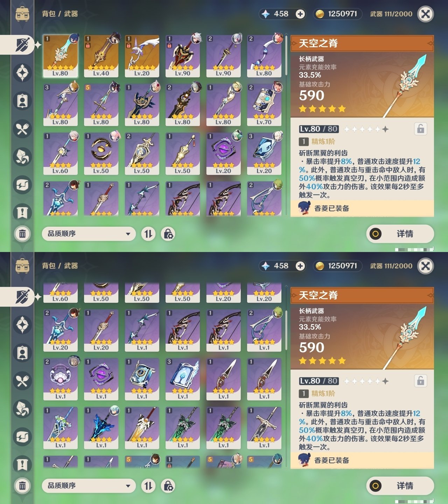The height and width of the screenshot is (504, 448).
Task: Expand the 品质顺序 sort dropdown in lower screenshot
Action: [89, 486]
